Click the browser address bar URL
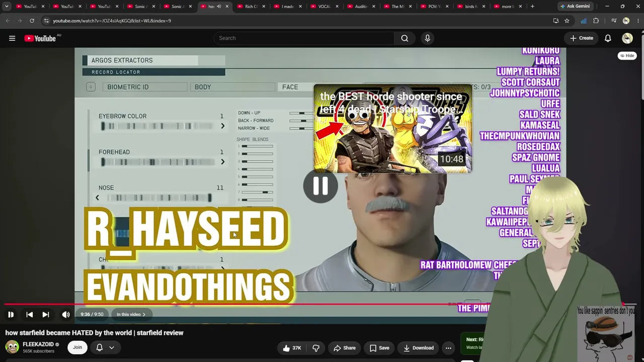 click(112, 21)
